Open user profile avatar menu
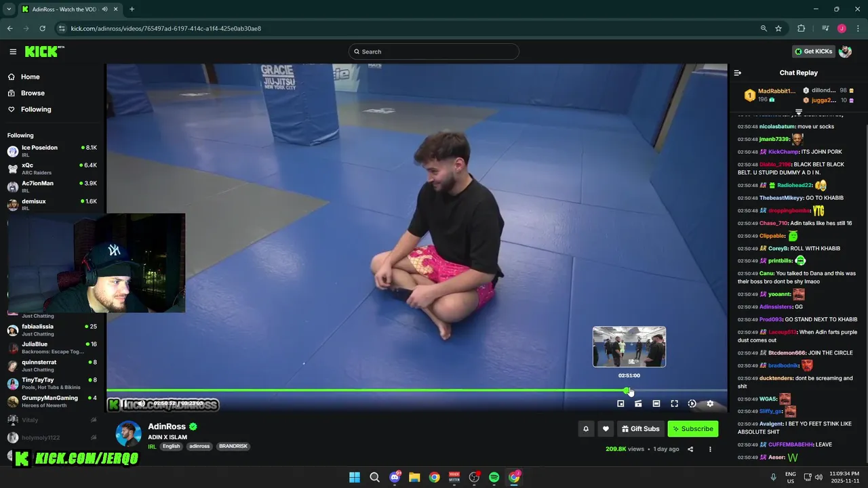The width and height of the screenshot is (868, 488). (845, 52)
